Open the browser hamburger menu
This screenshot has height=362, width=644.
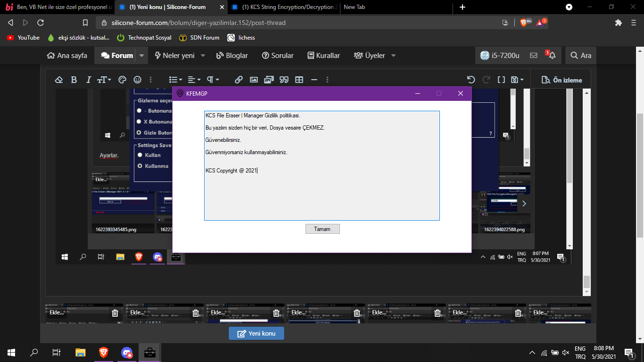pos(634,23)
